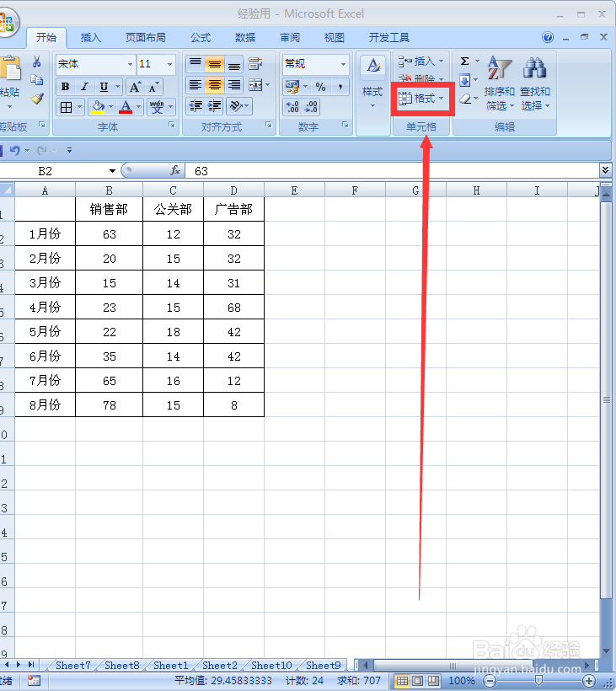Open the 格式 format cells dropdown
616x691 pixels.
421,99
